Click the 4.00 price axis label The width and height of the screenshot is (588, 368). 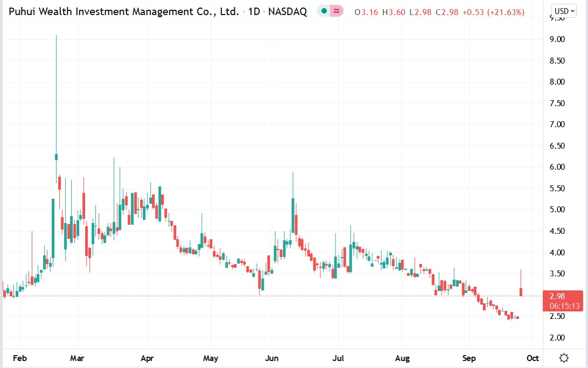557,253
